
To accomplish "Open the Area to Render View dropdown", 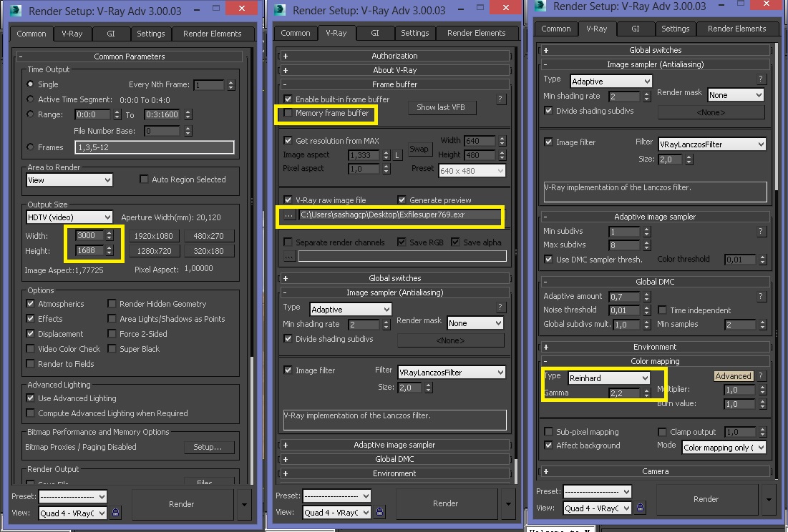I will 69,179.
